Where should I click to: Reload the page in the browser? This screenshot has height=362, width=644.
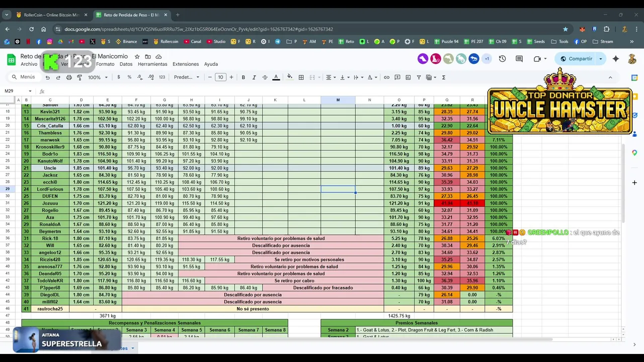coord(31,29)
